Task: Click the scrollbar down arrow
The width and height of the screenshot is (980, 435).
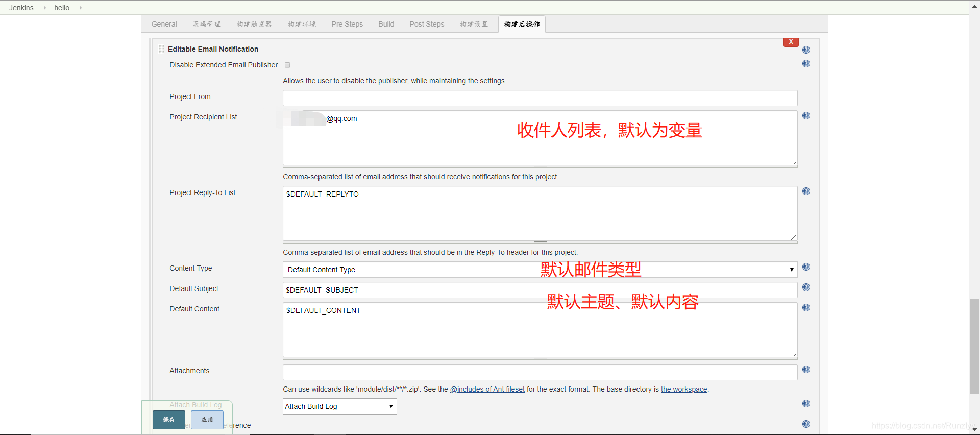Action: [x=974, y=430]
